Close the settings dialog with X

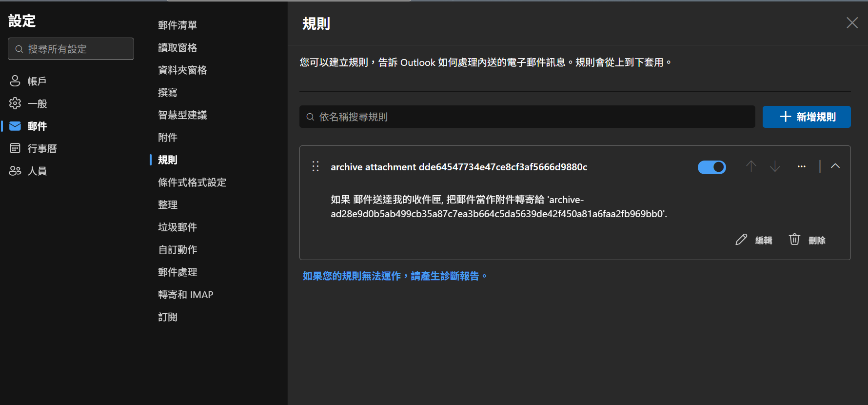[x=852, y=23]
